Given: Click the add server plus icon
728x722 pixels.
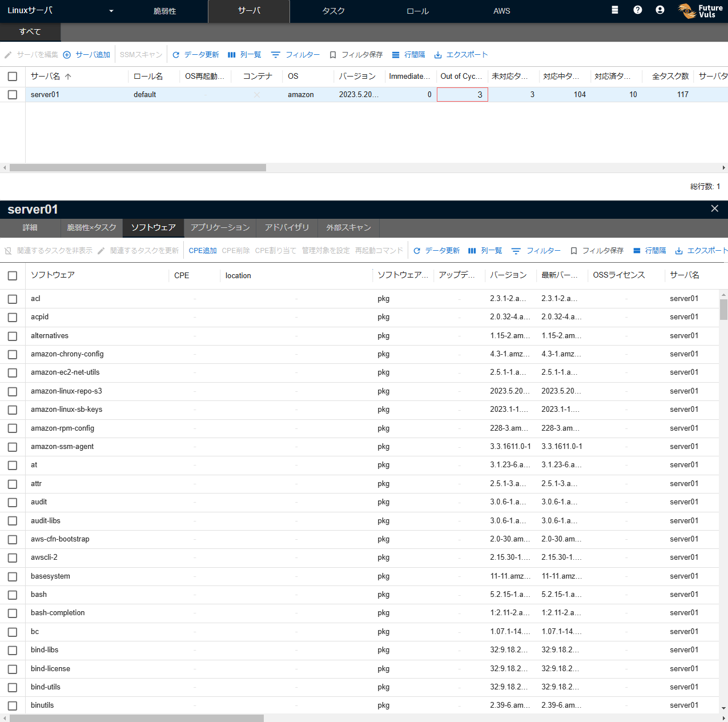Looking at the screenshot, I should [67, 55].
